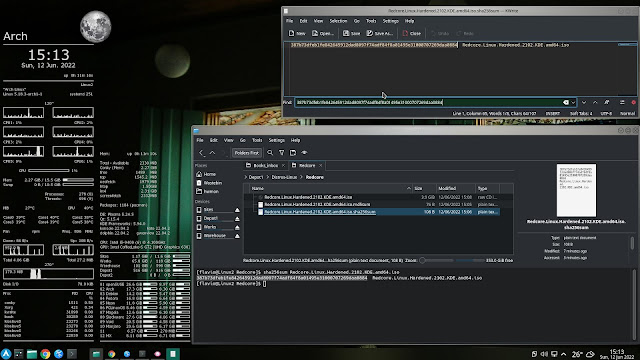Toggle Folders First button in Dolphin

point(247,153)
